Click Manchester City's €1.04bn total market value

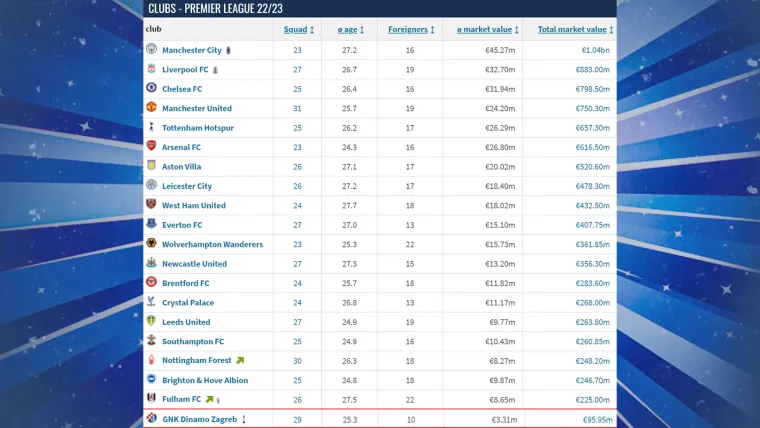[595, 50]
